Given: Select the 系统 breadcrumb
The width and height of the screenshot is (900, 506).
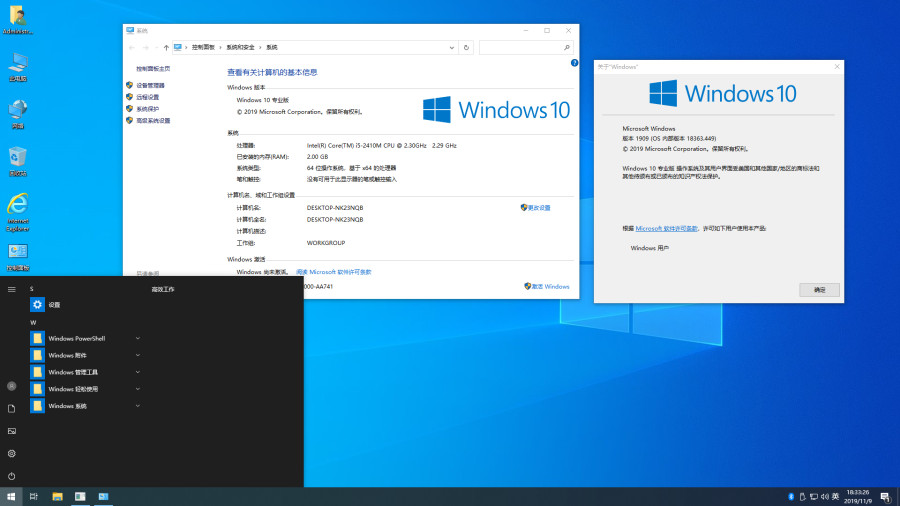Looking at the screenshot, I should (271, 48).
